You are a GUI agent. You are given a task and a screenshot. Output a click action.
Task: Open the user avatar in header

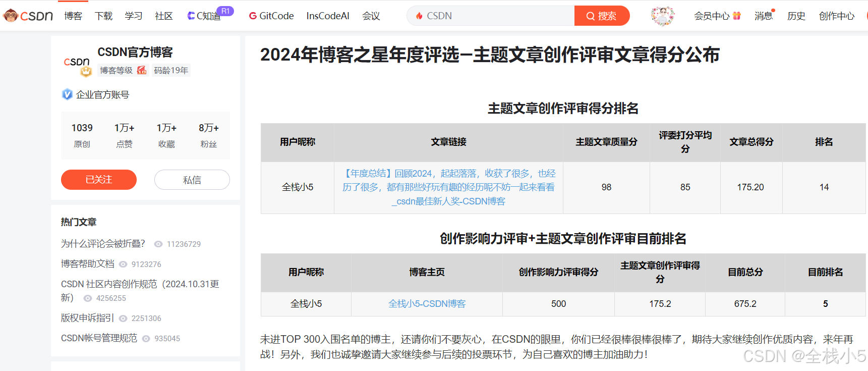[x=663, y=16]
